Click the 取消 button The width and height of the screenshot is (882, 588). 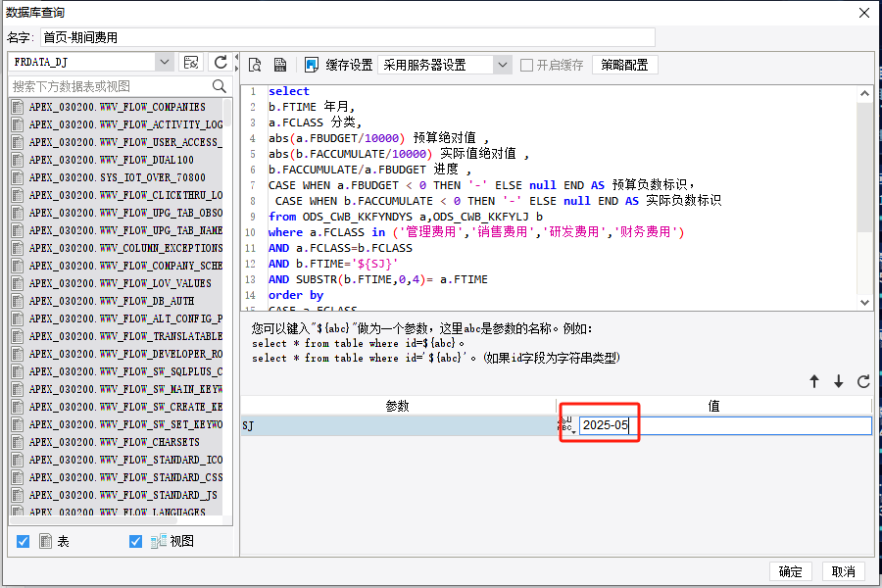[843, 571]
